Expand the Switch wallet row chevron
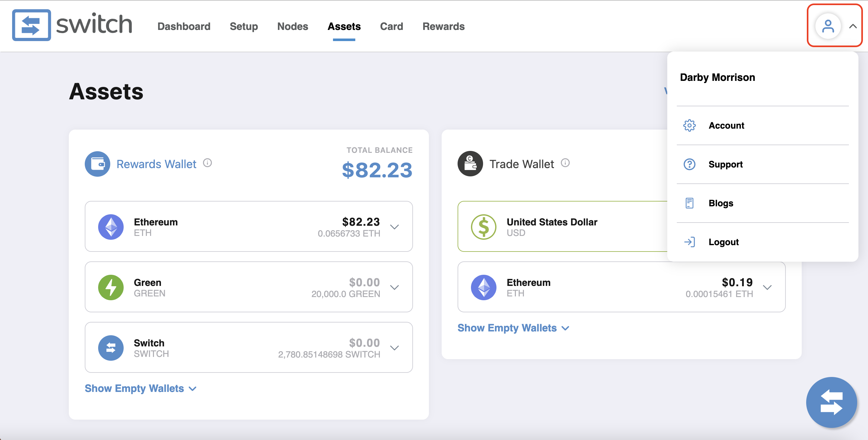 point(394,348)
